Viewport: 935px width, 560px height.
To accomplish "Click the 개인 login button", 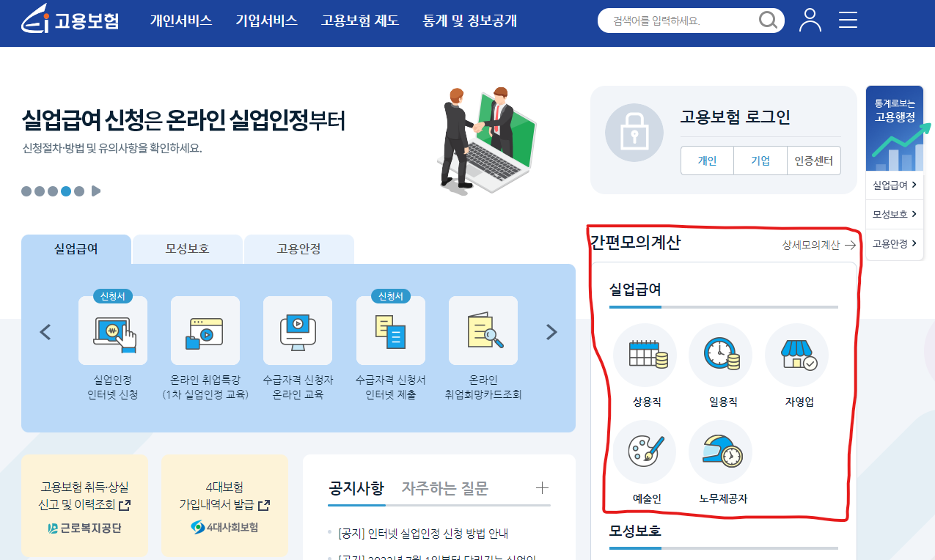I will (706, 161).
